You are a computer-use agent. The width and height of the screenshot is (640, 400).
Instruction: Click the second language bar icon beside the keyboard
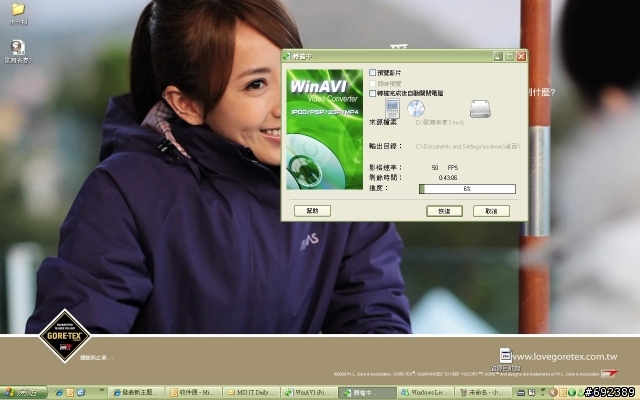click(531, 393)
